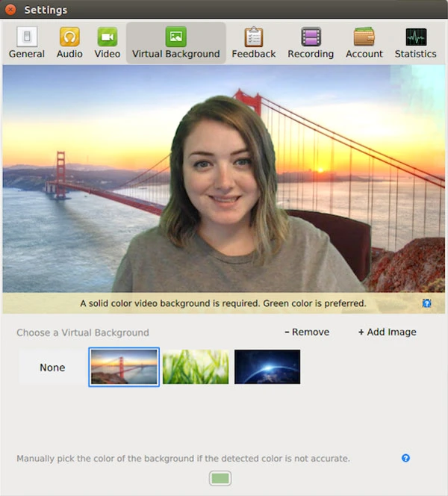The width and height of the screenshot is (448, 496).
Task: Open Audio settings headphone icon
Action: (x=69, y=37)
